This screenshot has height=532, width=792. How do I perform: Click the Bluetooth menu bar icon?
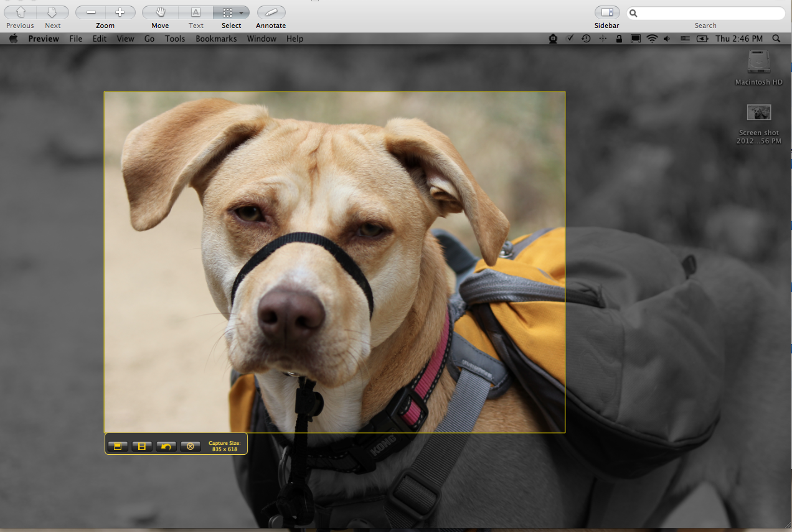[x=602, y=39]
